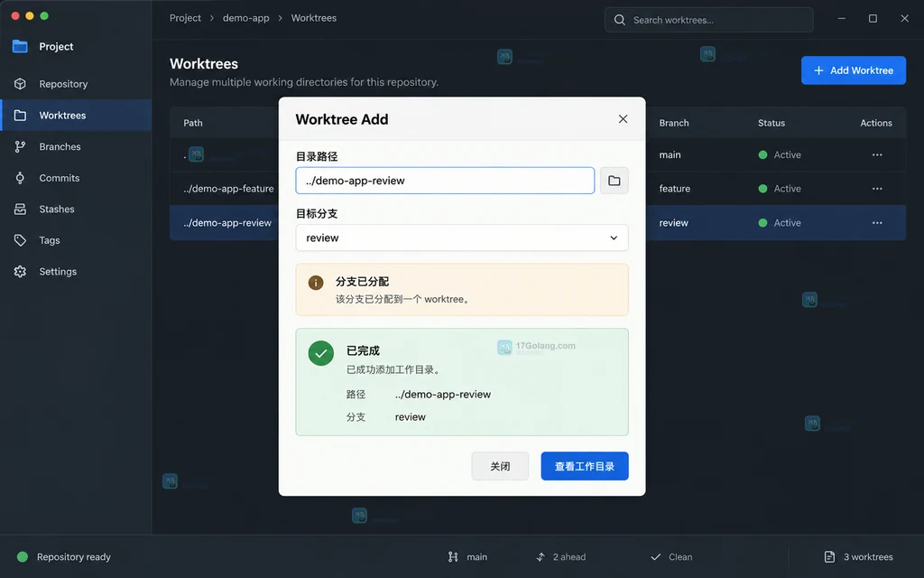This screenshot has height=578, width=924.
Task: Browse for directory with folder icon button
Action: (x=614, y=181)
